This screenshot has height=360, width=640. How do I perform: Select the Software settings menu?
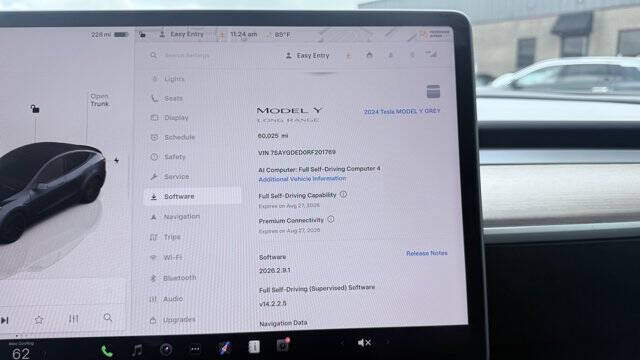click(x=193, y=196)
